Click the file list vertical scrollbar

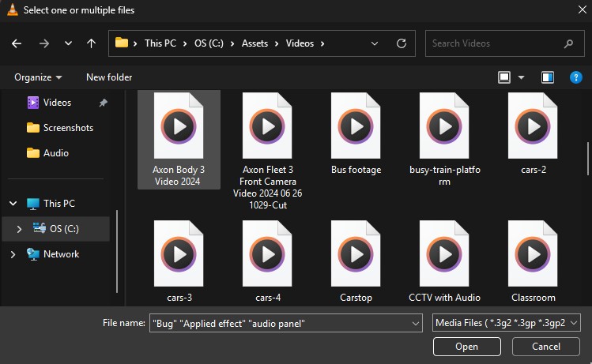pos(588,157)
